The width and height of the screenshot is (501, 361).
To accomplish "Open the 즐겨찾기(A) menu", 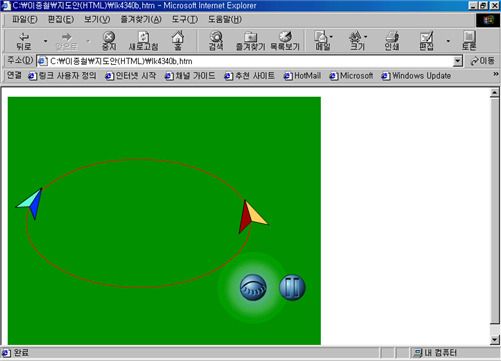I will tap(141, 19).
